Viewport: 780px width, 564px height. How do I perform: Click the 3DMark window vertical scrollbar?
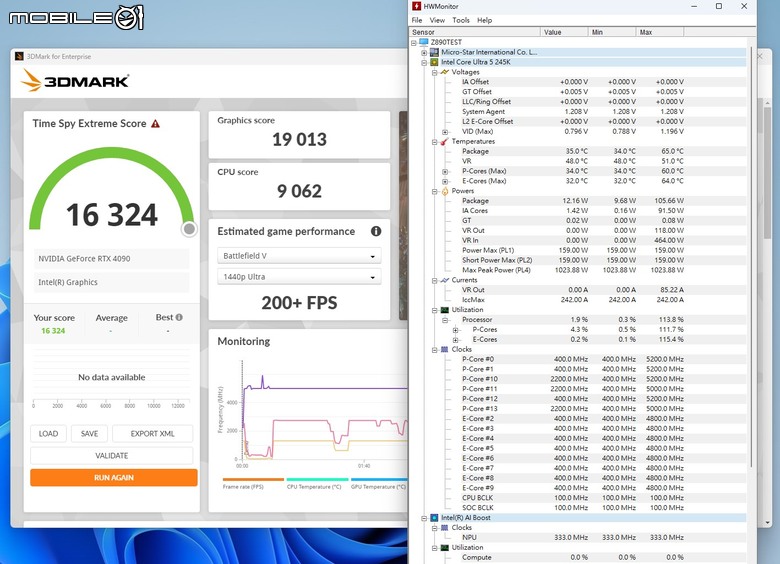click(767, 172)
